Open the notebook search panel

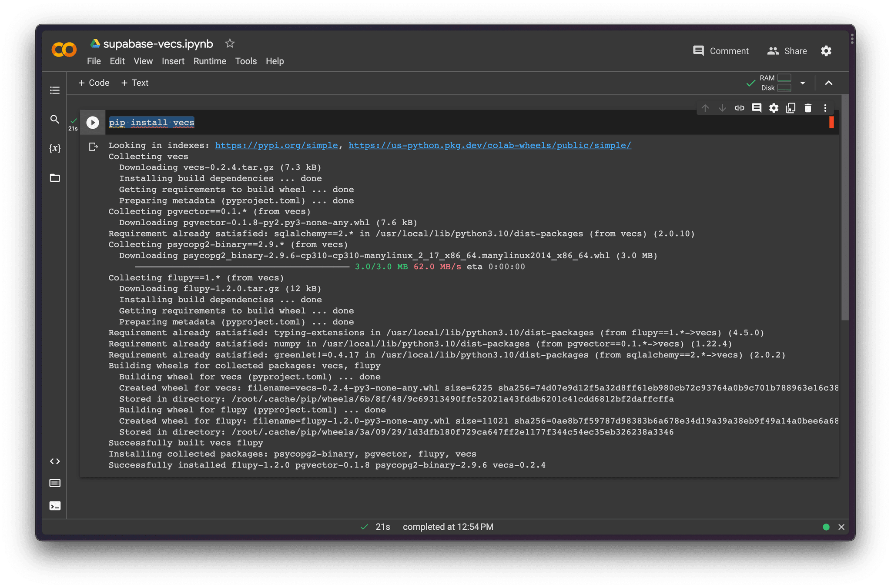point(55,119)
